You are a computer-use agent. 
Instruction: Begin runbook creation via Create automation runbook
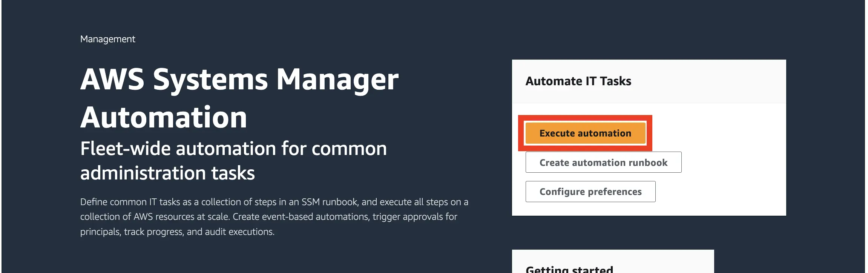click(x=603, y=162)
